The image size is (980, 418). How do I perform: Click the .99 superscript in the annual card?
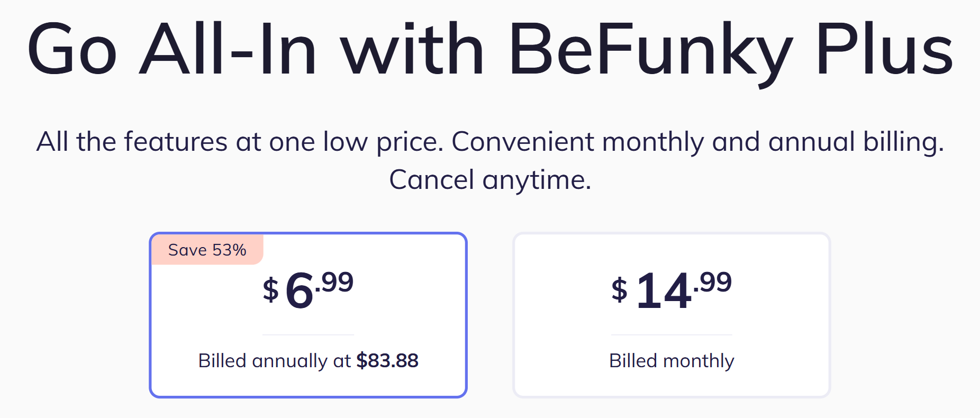click(x=335, y=282)
